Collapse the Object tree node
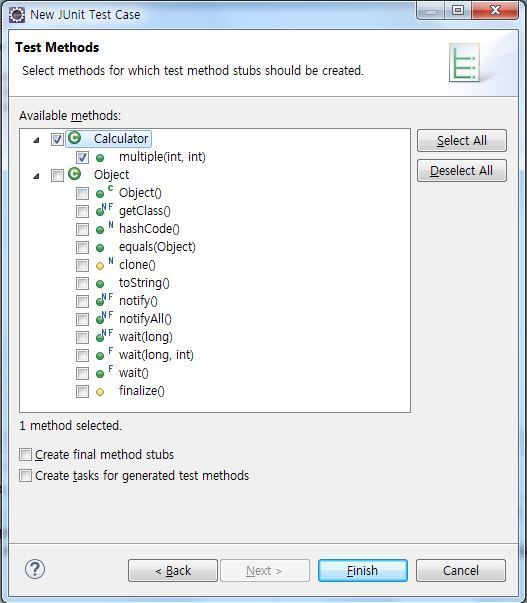This screenshot has width=527, height=603. tap(36, 176)
